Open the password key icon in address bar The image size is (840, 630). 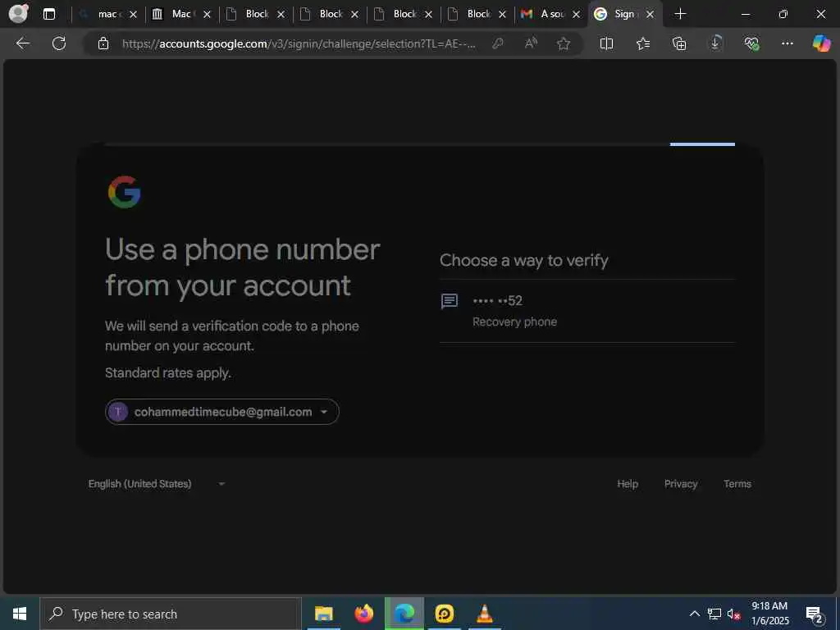click(498, 43)
